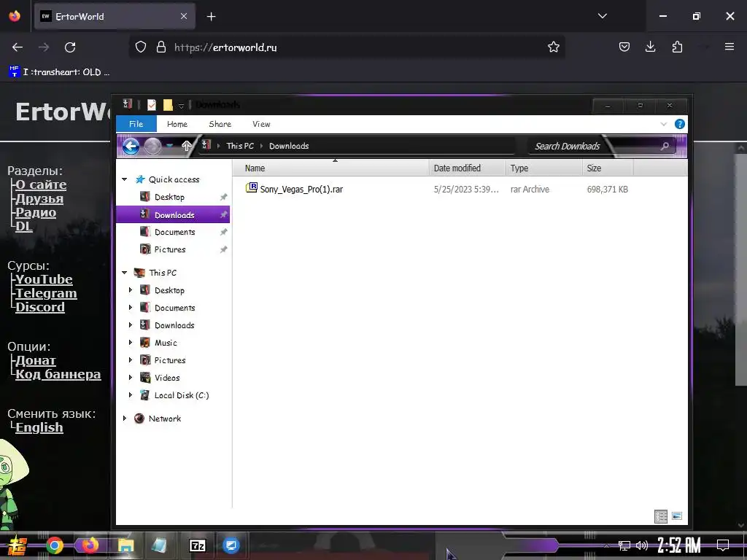
Task: Expand Local Disk (C:) node
Action: click(131, 394)
